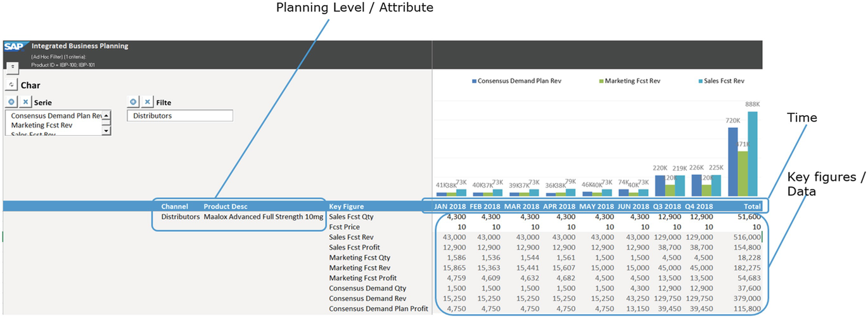
Task: Click the 888K Sales Fcst total bar
Action: pyautogui.click(x=752, y=153)
